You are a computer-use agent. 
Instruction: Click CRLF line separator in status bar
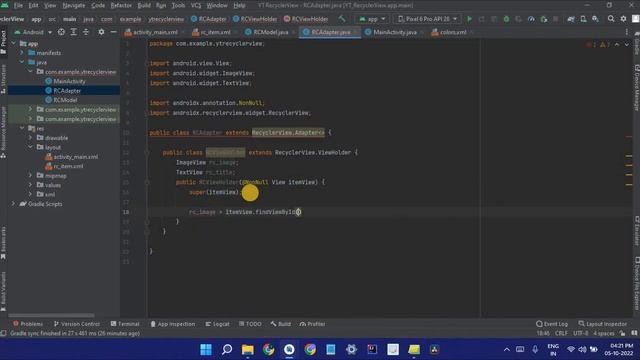tap(561, 333)
